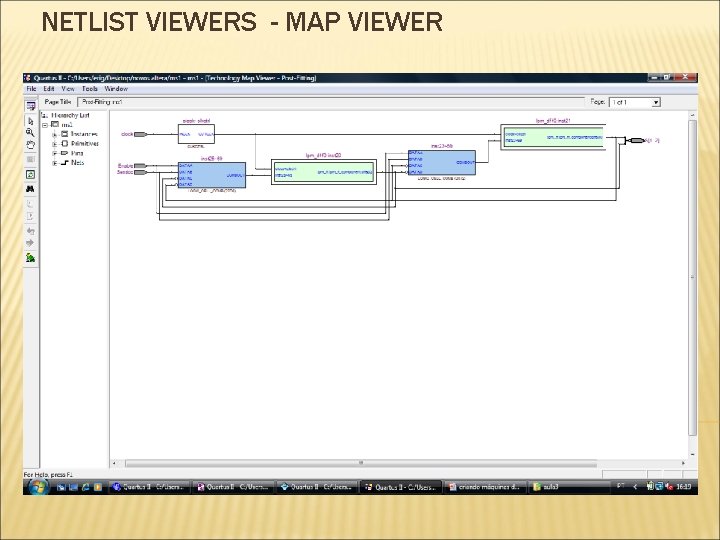This screenshot has width=720, height=540.
Task: Expand the Instances tree node
Action: pos(55,135)
